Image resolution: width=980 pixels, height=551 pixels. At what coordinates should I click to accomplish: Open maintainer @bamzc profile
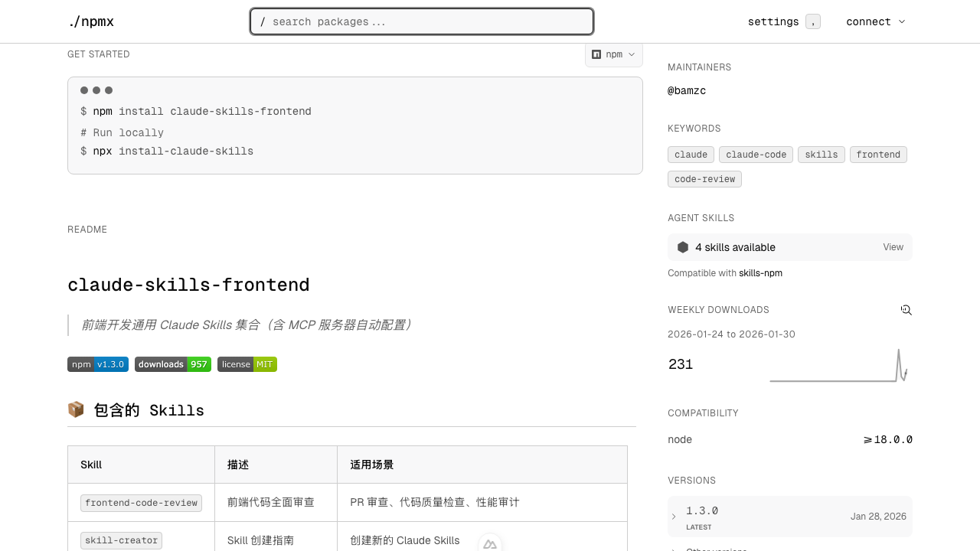point(687,90)
